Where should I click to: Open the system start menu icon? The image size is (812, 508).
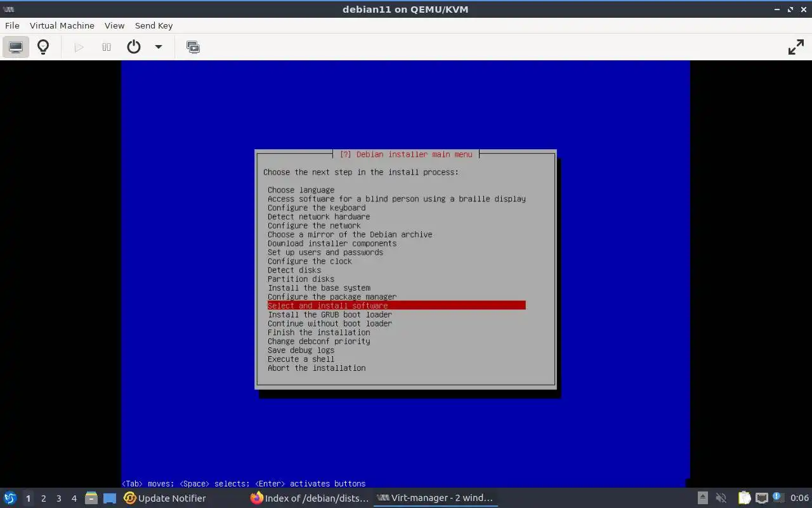click(x=10, y=498)
